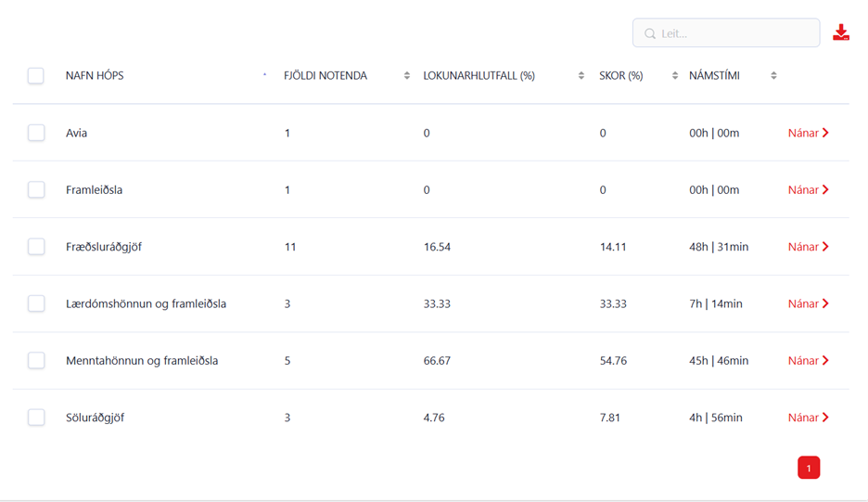Click the search magnifier icon
Viewport: 868px width, 502px height.
(650, 33)
